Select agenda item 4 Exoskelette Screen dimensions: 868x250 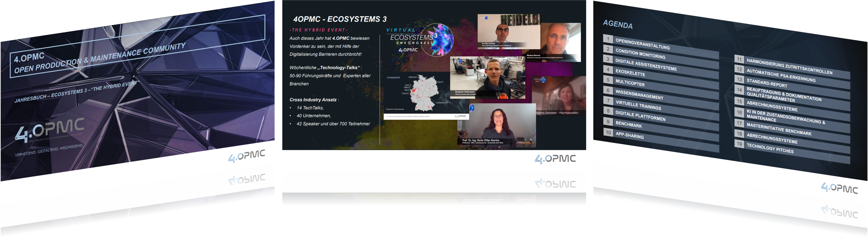tap(661, 77)
